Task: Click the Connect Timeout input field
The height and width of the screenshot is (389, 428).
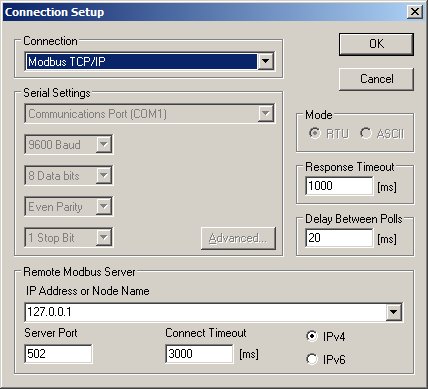Action: [199, 354]
